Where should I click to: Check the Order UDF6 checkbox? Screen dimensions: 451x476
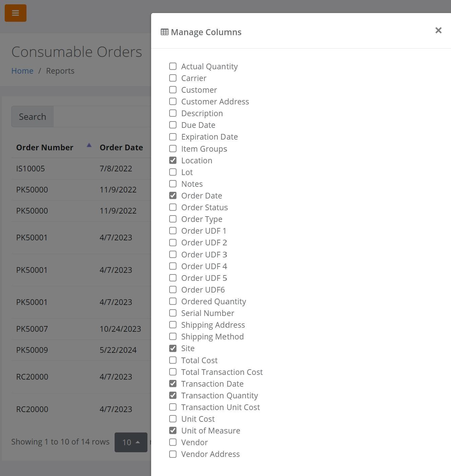[173, 290]
